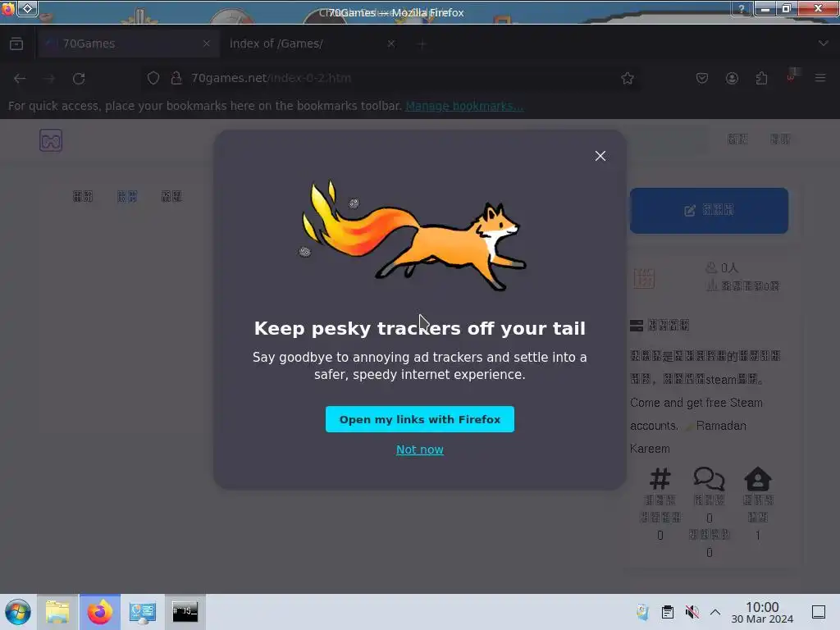The image size is (840, 630).
Task: Click the blue post button with pencil
Action: click(x=709, y=211)
